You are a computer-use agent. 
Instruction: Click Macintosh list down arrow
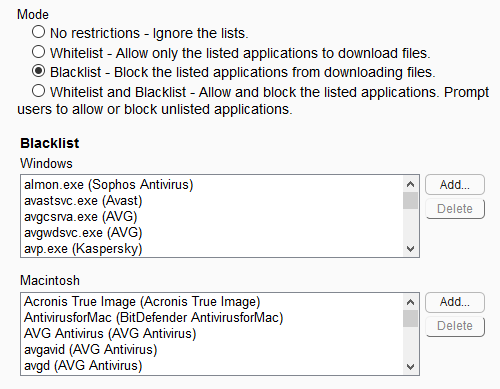[410, 367]
